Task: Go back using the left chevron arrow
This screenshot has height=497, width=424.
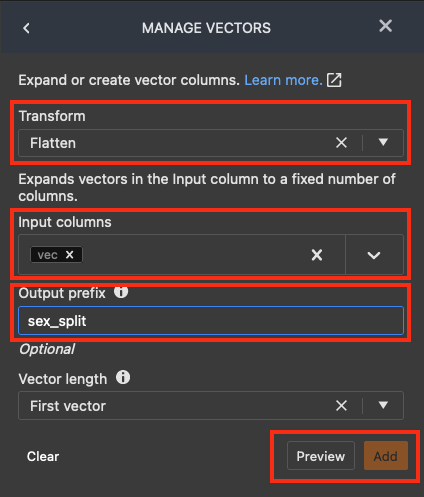Action: click(x=26, y=28)
